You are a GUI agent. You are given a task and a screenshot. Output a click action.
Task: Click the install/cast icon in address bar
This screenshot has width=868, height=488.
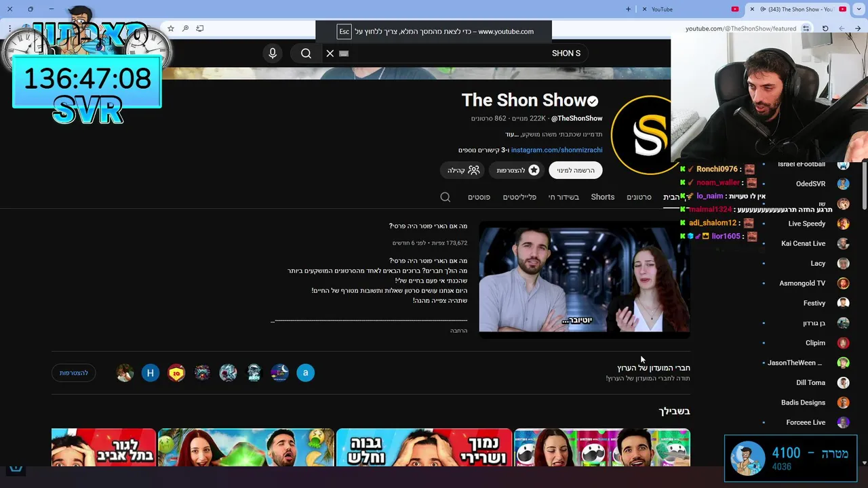click(200, 28)
